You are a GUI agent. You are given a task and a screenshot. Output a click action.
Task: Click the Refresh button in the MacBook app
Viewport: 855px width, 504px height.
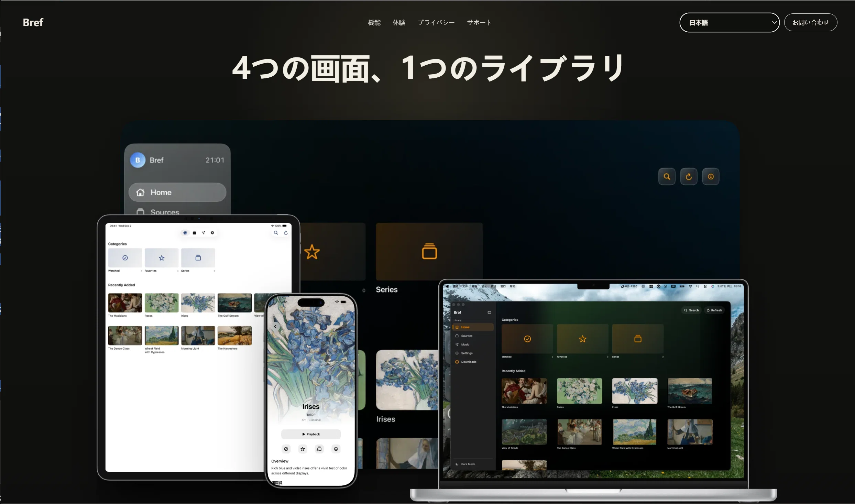click(714, 310)
